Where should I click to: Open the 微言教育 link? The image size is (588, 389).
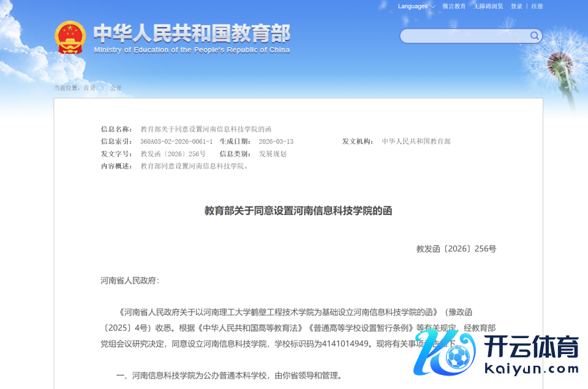coord(454,6)
